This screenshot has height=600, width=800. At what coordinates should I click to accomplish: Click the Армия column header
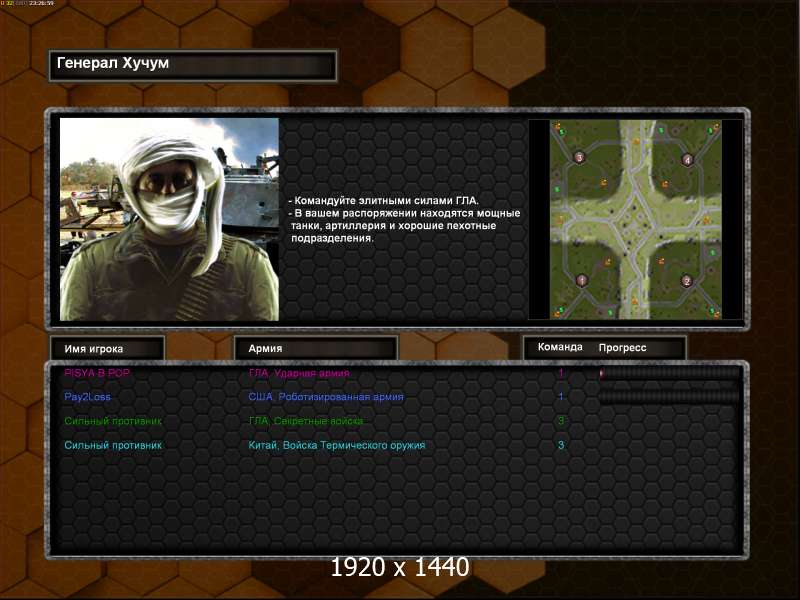(x=316, y=348)
